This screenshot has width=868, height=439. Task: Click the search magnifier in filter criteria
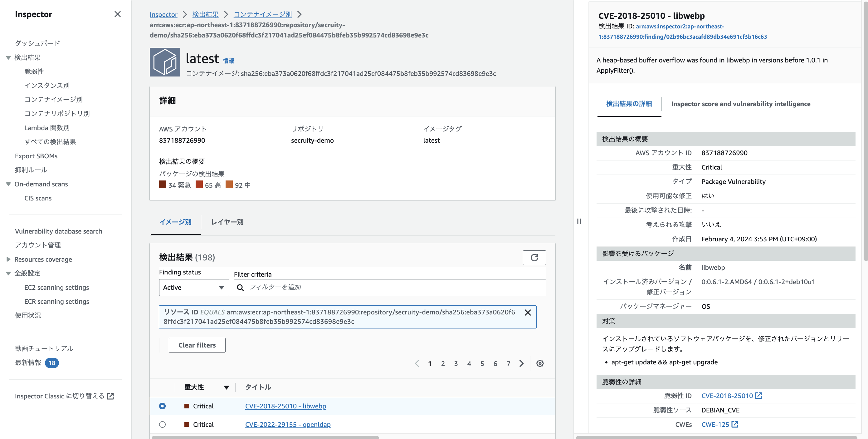[x=240, y=288]
